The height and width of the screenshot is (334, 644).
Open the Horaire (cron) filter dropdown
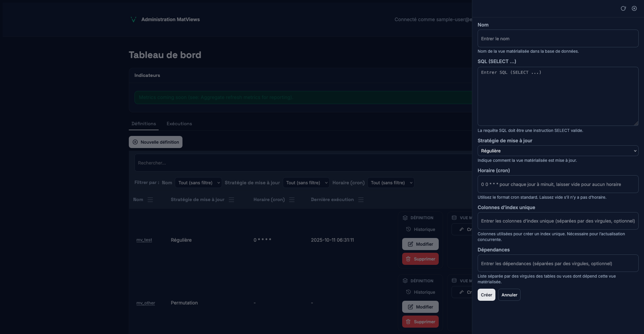coord(391,183)
